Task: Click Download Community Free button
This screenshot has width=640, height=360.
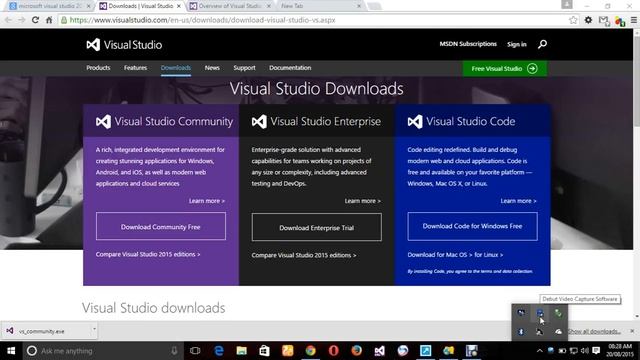Action: pyautogui.click(x=161, y=226)
